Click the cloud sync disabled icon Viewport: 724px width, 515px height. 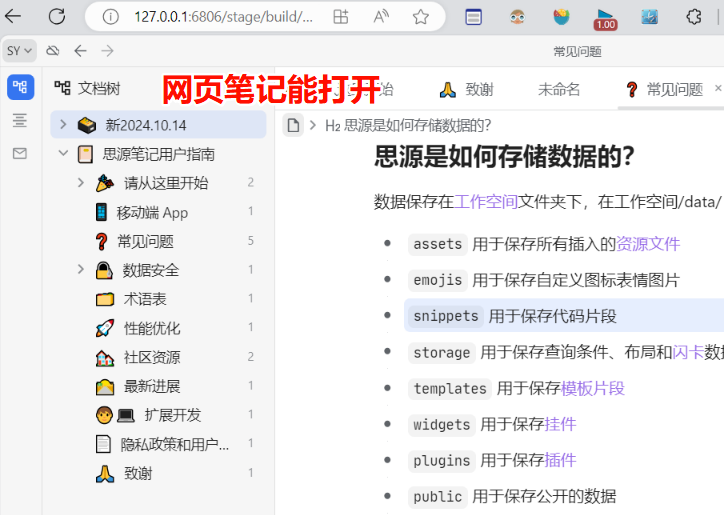tap(53, 50)
